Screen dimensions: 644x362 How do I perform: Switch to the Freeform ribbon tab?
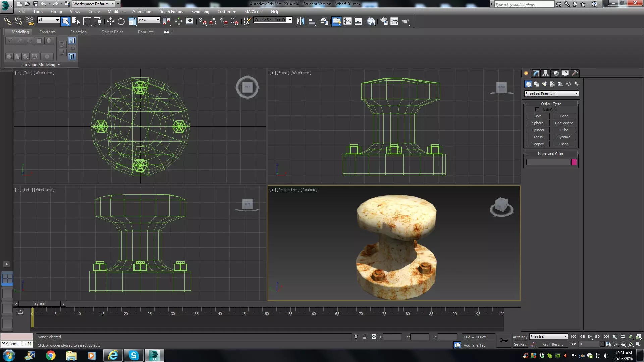pos(48,32)
